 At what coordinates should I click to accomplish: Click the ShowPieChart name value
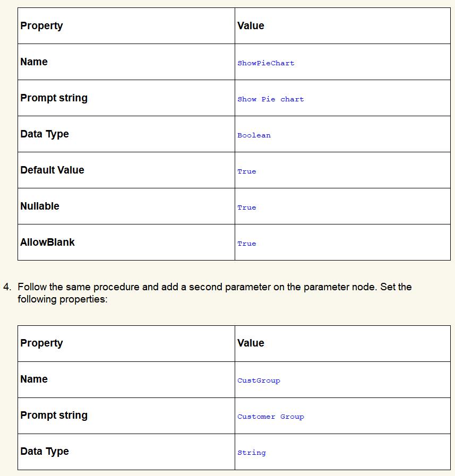click(265, 63)
